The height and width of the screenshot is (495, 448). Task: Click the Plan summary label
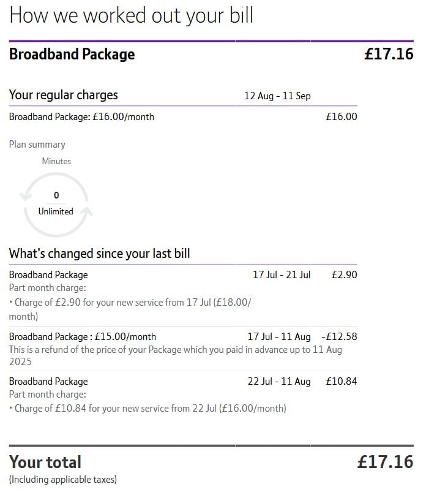pos(37,144)
